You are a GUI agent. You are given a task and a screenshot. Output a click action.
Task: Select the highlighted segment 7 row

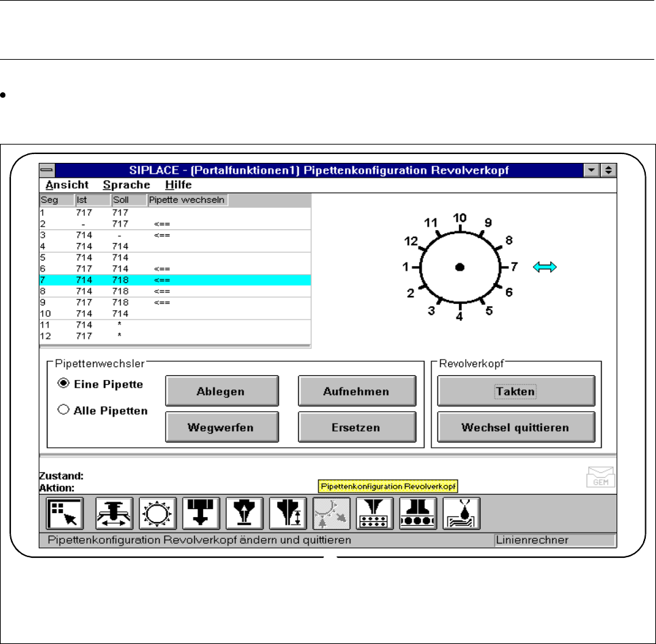pos(175,280)
